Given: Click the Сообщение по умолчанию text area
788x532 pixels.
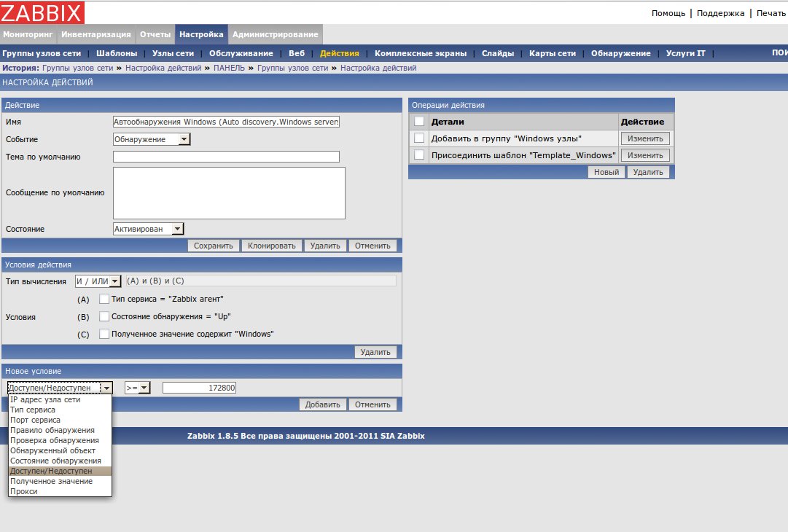Looking at the screenshot, I should pos(229,193).
